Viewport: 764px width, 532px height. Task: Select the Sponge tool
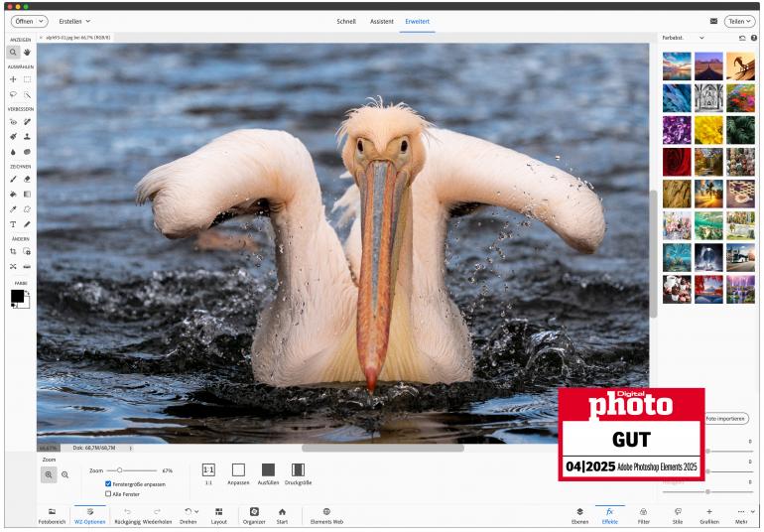[x=28, y=152]
